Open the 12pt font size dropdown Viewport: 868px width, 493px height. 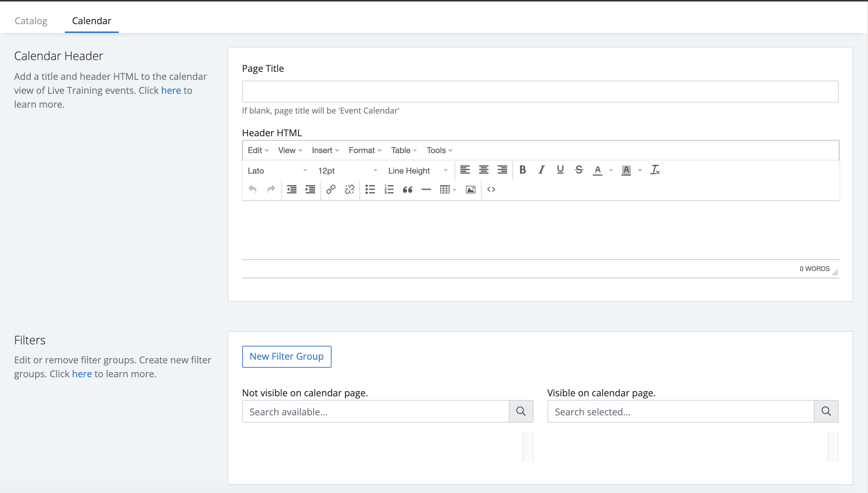[x=347, y=171]
